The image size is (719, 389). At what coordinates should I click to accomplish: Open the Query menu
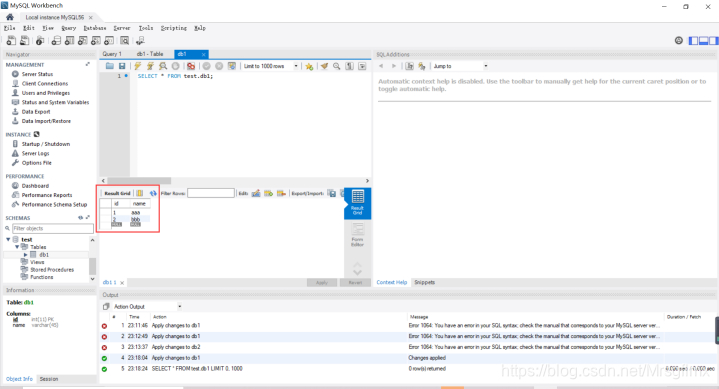point(69,28)
